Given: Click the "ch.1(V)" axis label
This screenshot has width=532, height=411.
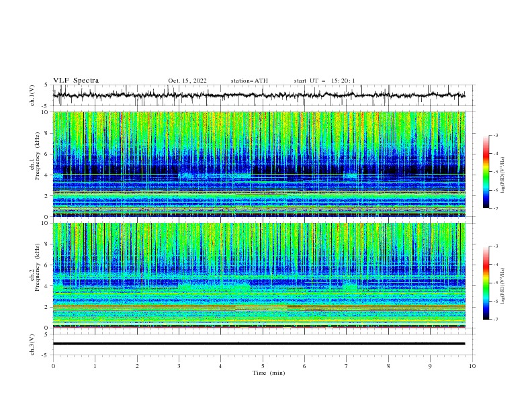Looking at the screenshot, I should 32,95.
